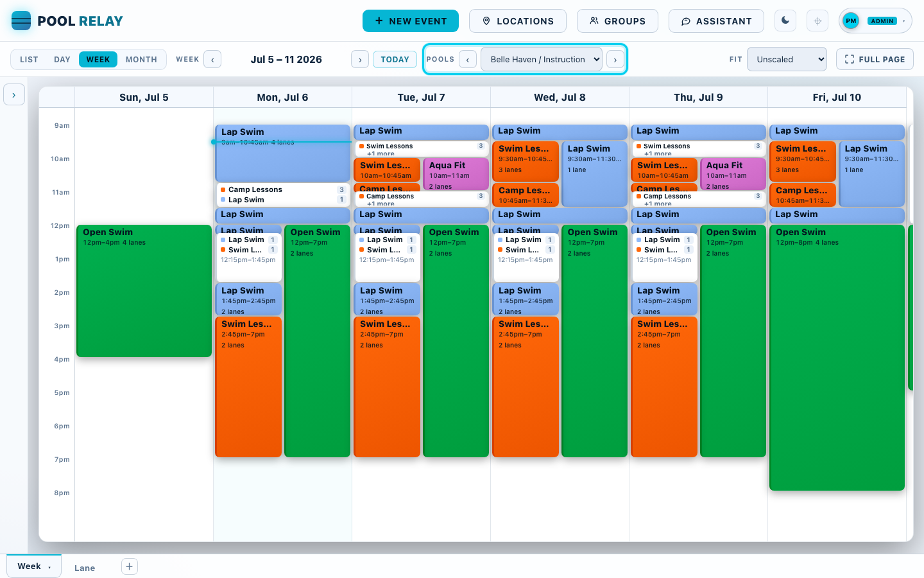The image size is (924, 578).
Task: Open Monday's Swim Lessons 2:45pm–7pm event
Action: coord(248,387)
